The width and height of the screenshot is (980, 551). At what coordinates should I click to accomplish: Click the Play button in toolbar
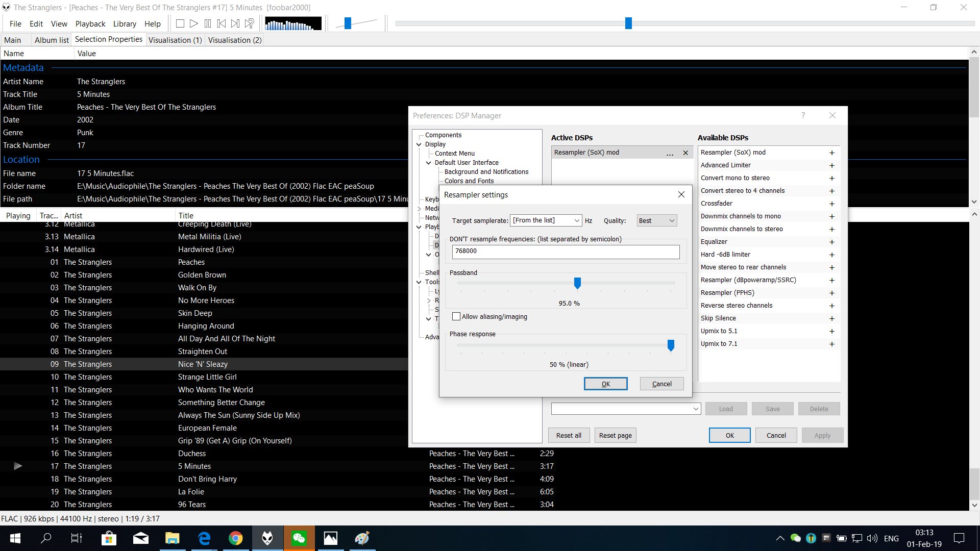tap(193, 23)
